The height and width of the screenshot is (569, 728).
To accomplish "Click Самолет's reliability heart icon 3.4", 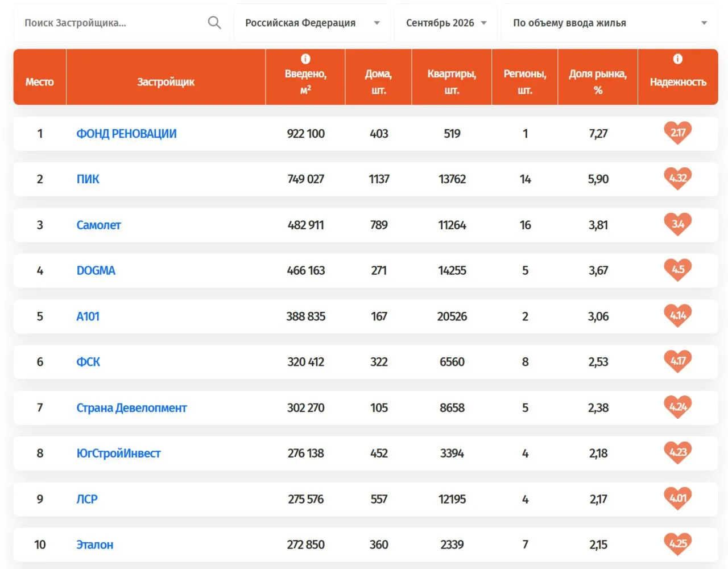I will point(678,224).
